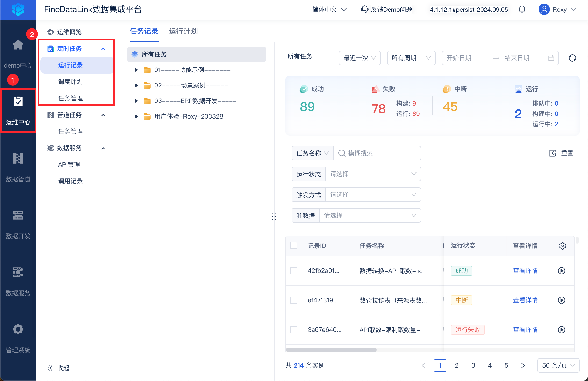Click rerun play icon for record 42fb2a01

click(x=561, y=271)
